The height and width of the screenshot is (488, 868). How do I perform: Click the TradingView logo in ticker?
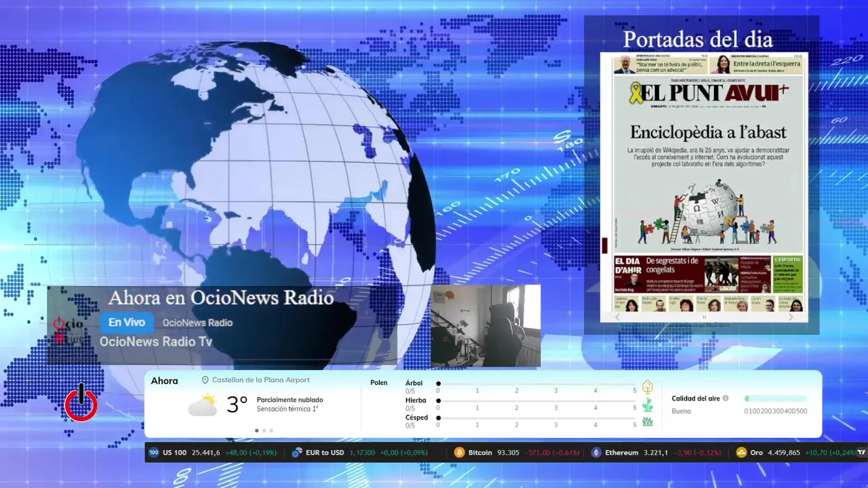pos(861,452)
